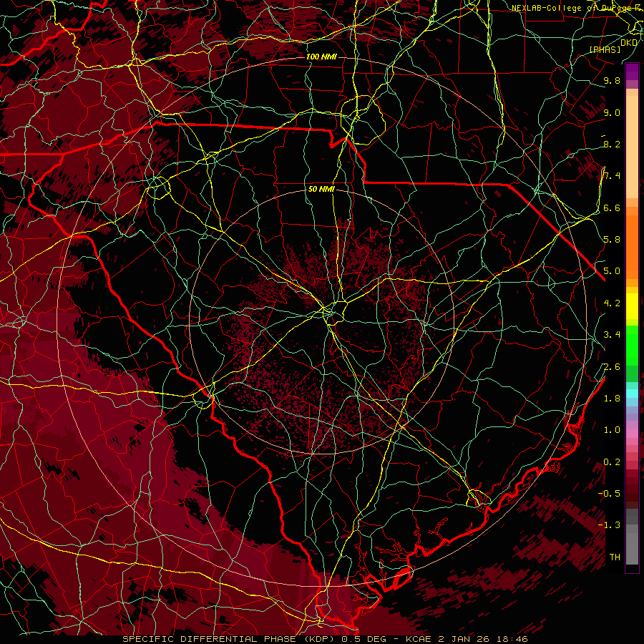Click "0.5 DEG" in the bottom caption
The width and height of the screenshot is (644, 644).
(x=363, y=639)
